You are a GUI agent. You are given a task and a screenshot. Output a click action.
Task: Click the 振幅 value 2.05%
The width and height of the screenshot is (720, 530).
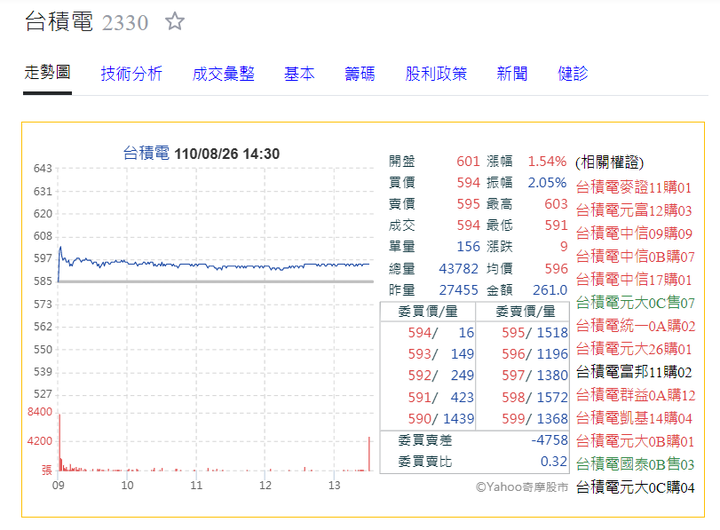(x=547, y=183)
